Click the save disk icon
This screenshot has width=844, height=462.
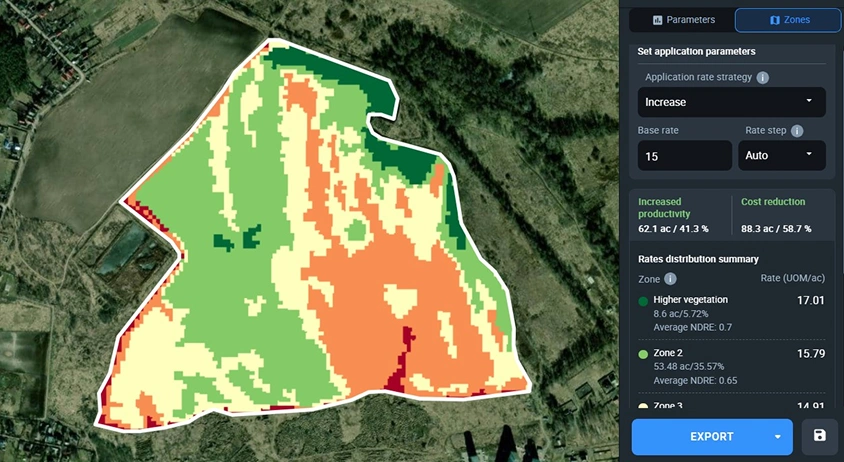(x=819, y=436)
